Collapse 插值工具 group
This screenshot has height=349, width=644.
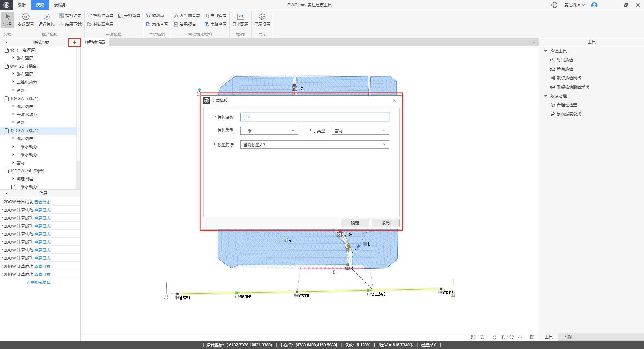[x=545, y=51]
